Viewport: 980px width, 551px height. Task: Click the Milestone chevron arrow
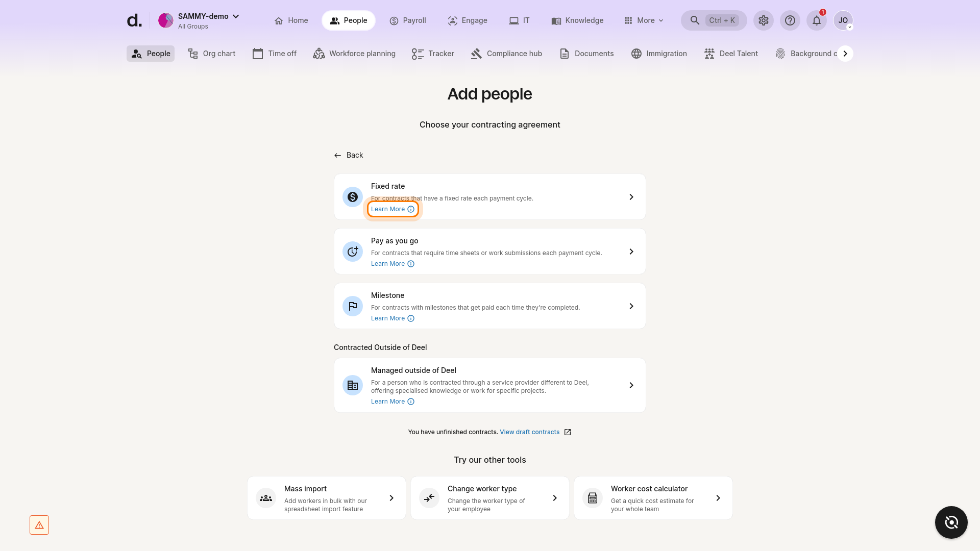[631, 306]
